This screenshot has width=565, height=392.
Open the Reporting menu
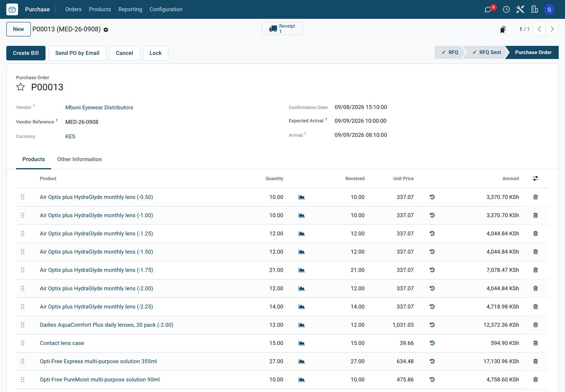(x=130, y=10)
